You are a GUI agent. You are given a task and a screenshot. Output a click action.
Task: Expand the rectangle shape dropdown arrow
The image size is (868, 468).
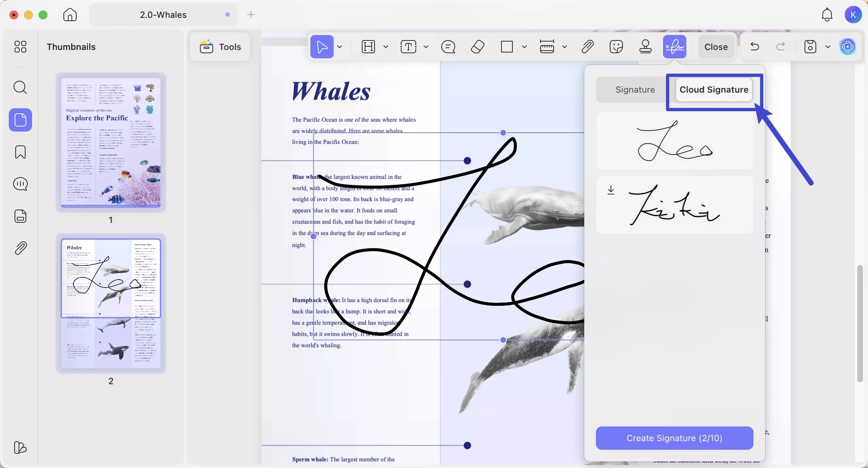pos(524,47)
